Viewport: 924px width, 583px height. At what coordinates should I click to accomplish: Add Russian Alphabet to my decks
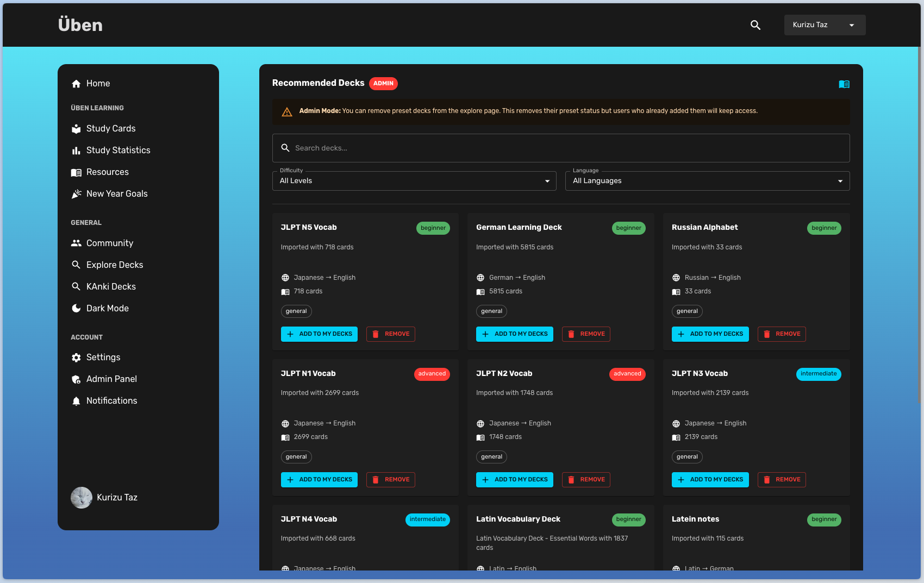(x=710, y=334)
